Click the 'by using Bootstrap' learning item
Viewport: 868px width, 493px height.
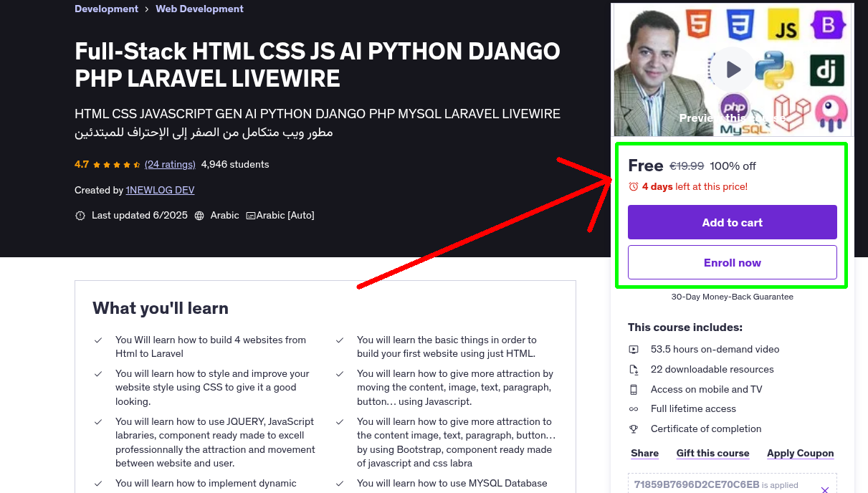tap(457, 442)
